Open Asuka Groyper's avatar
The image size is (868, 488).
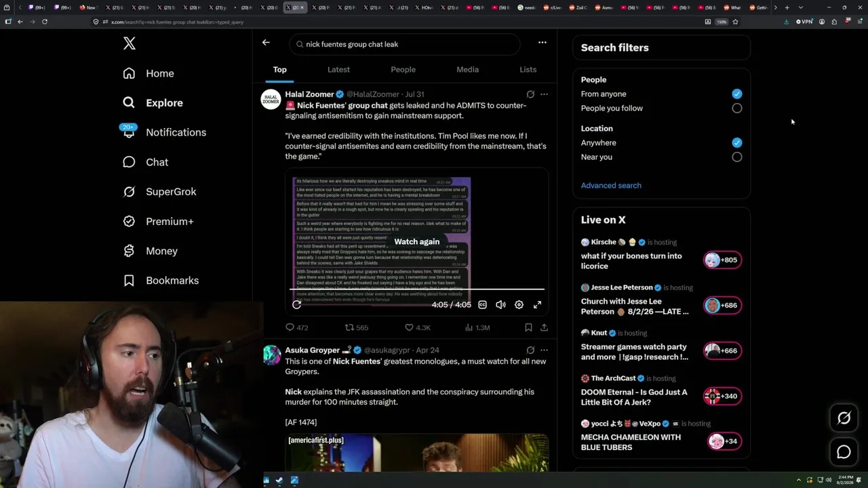point(271,355)
